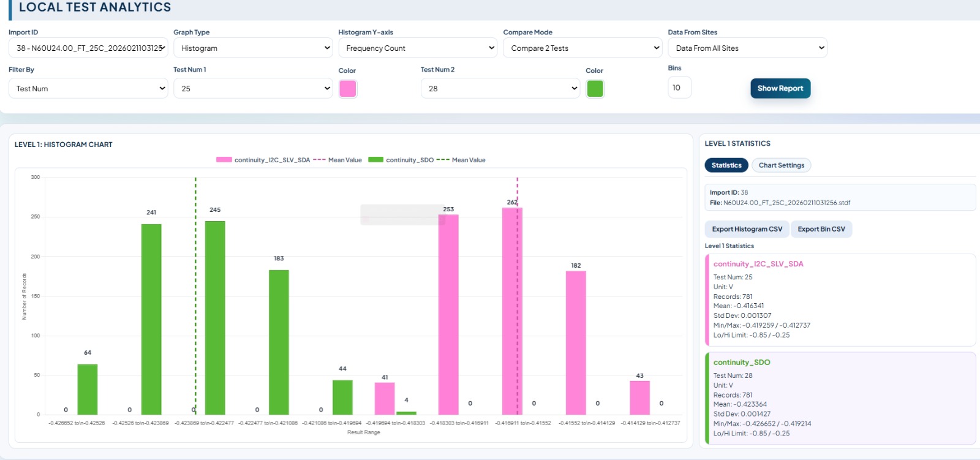Expand the Test Num 1 dropdown showing 25
The height and width of the screenshot is (460, 980).
253,88
